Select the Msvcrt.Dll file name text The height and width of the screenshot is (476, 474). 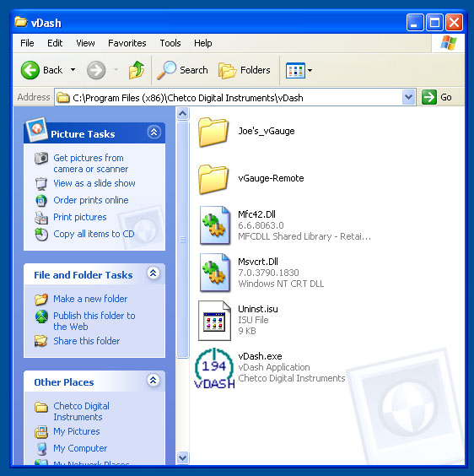pos(257,262)
